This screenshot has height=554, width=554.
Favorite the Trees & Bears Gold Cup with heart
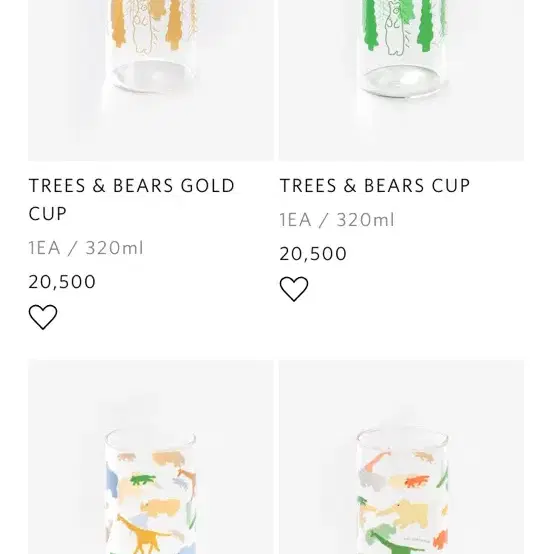coord(43,317)
